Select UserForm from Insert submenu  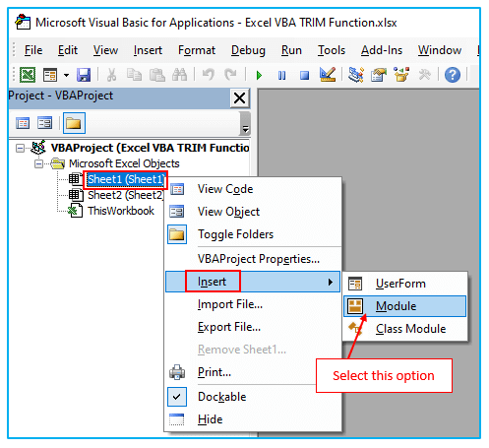point(404,284)
